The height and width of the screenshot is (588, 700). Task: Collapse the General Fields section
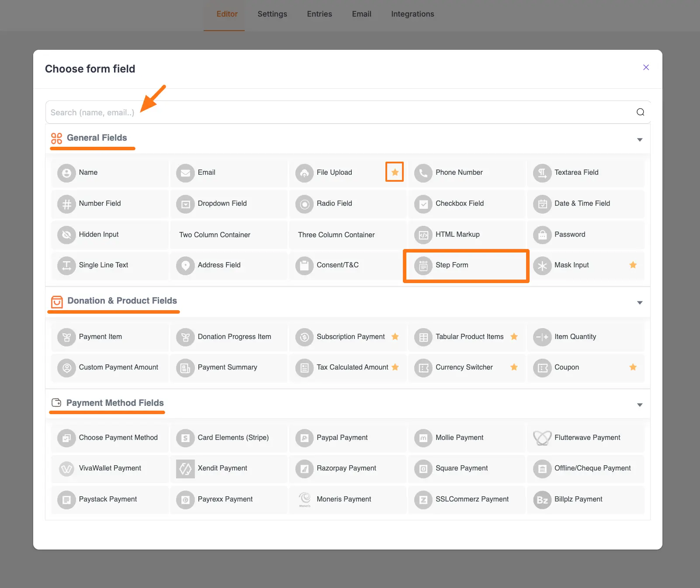tap(639, 139)
